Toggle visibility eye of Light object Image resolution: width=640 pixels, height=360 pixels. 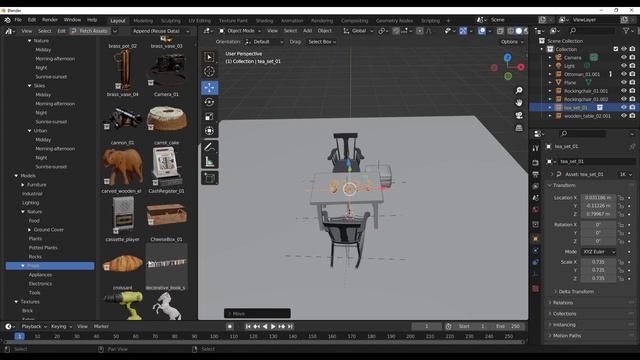point(624,66)
